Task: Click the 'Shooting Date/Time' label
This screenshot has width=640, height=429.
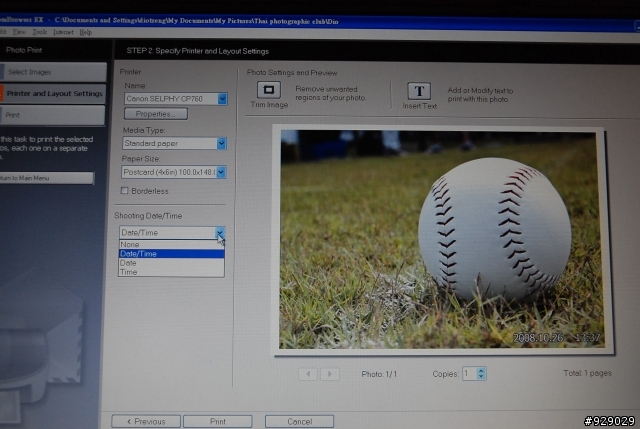Action: pos(148,216)
